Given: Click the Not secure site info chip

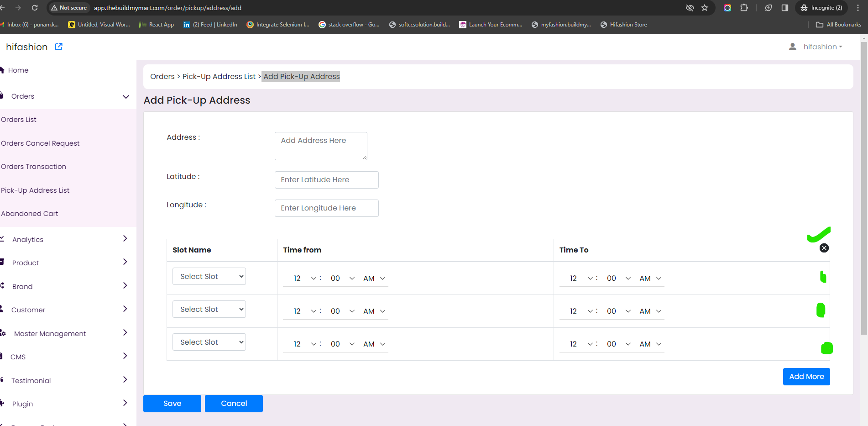Looking at the screenshot, I should (x=69, y=8).
